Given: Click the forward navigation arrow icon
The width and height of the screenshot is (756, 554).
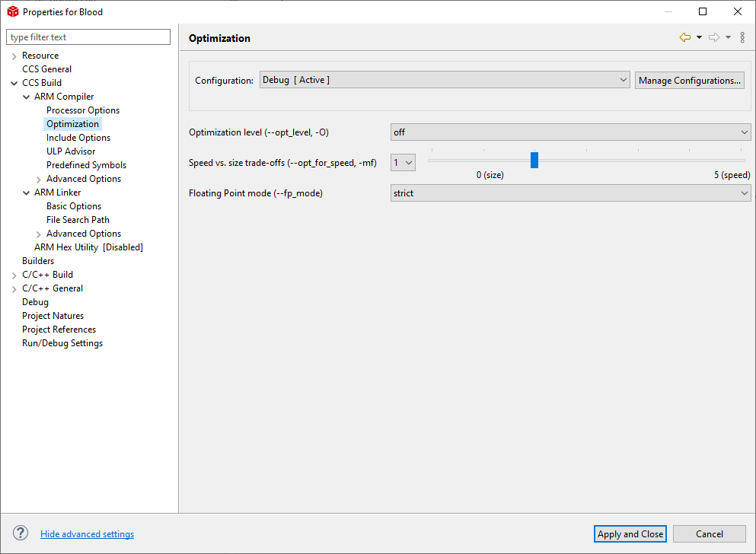Looking at the screenshot, I should [714, 37].
